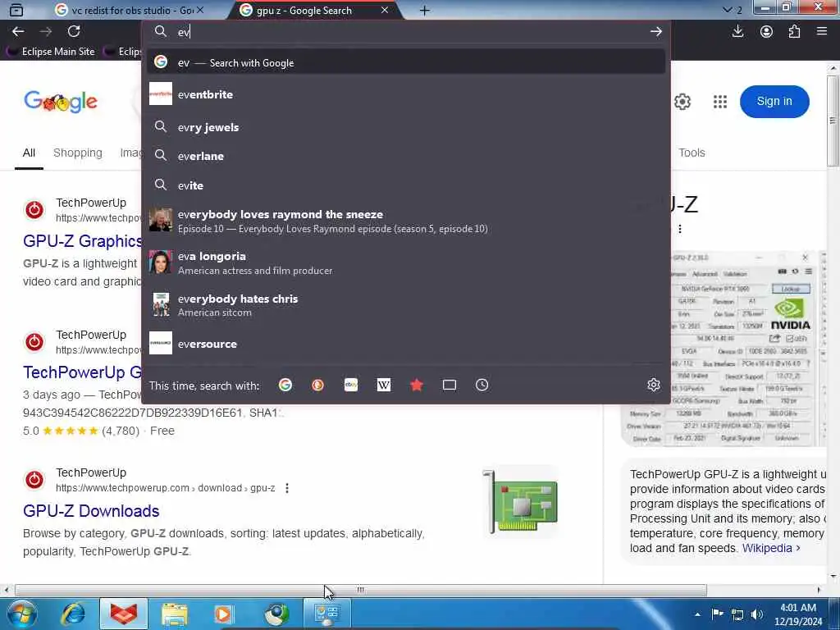Viewport: 840px width, 630px height.
Task: Open the Tools search option
Action: point(692,153)
